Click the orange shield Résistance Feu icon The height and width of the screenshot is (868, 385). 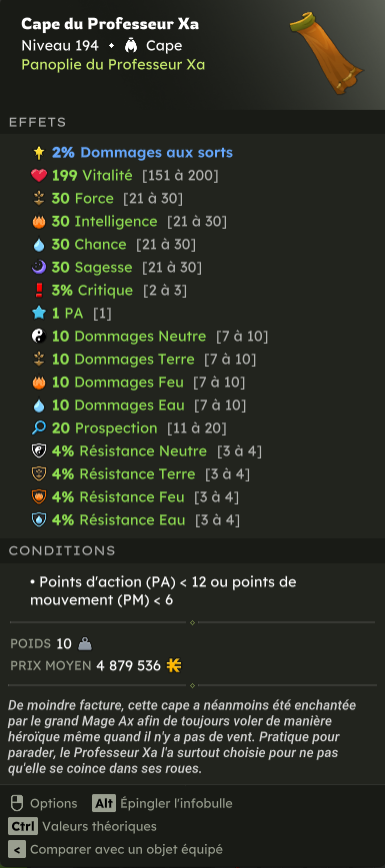tap(39, 497)
